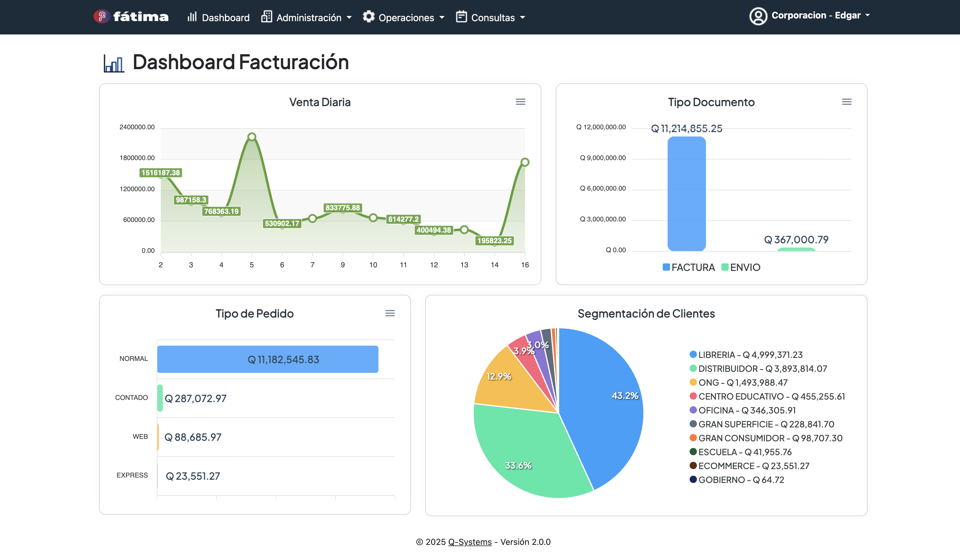
Task: Click the DISTRIBUIDOR legend entry
Action: 758,369
